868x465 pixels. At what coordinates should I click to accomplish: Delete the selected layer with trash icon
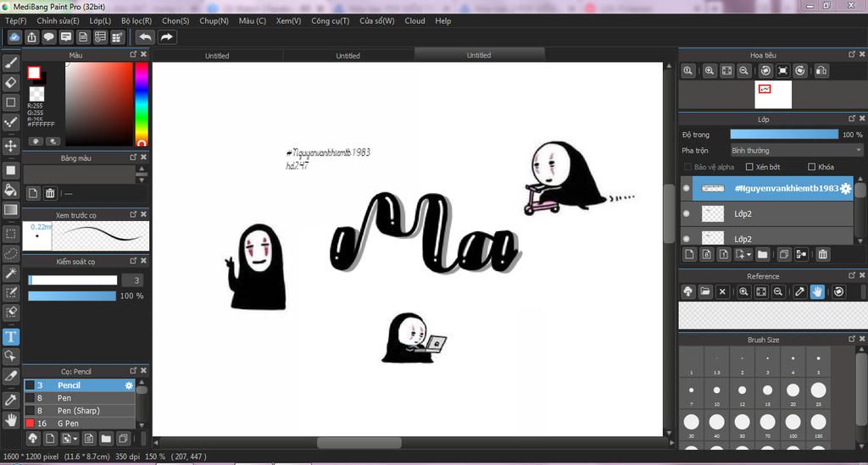[x=822, y=254]
